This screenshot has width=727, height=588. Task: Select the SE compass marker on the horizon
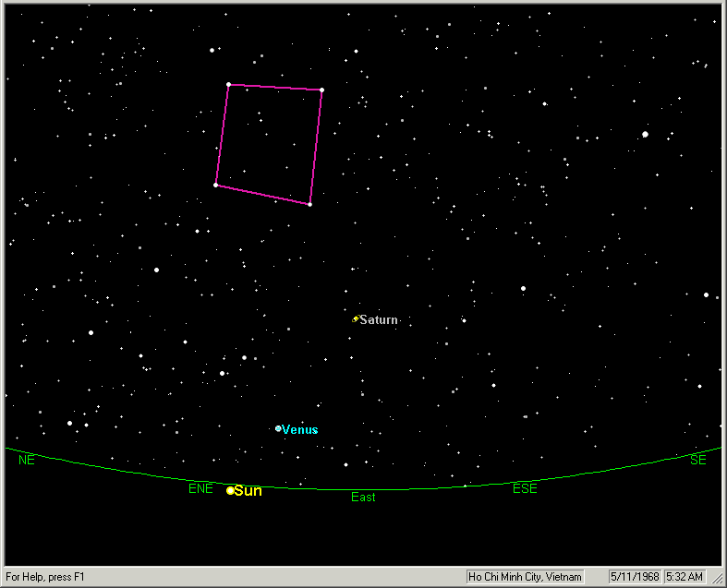click(697, 460)
